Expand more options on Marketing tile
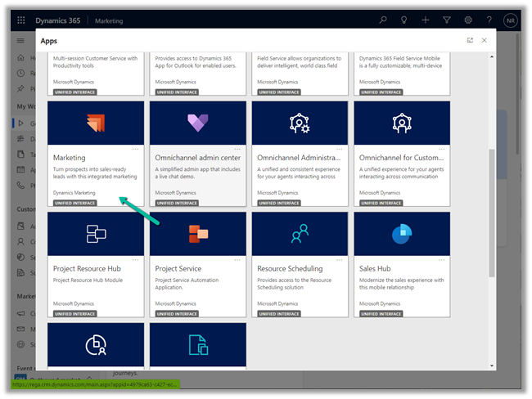The height and width of the screenshot is (399, 532). tap(136, 149)
